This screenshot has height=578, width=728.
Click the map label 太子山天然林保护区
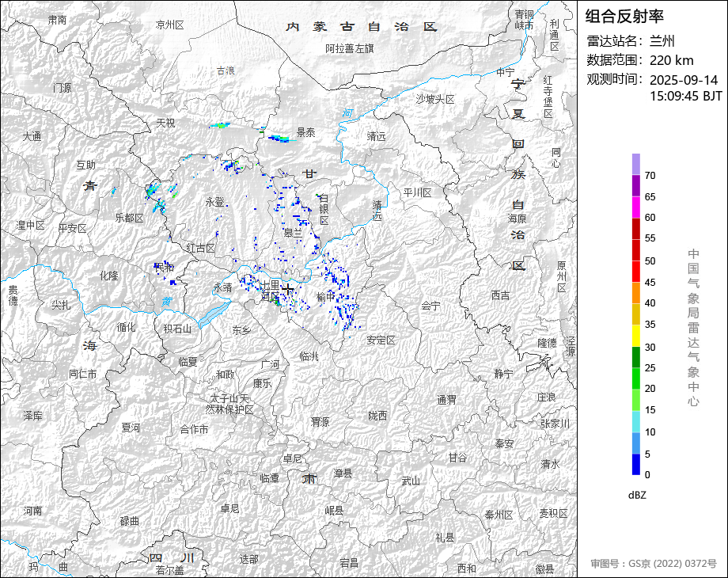(x=229, y=405)
